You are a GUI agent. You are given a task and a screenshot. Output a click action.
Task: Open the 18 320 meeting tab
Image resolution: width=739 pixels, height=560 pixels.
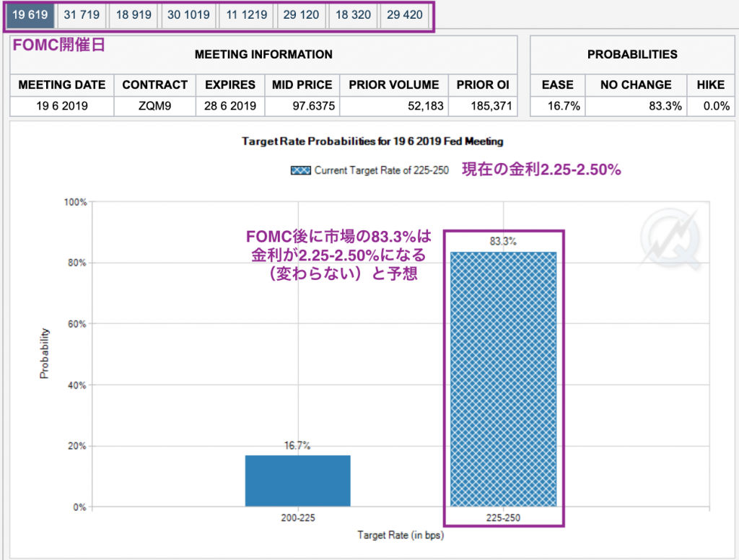(x=353, y=15)
